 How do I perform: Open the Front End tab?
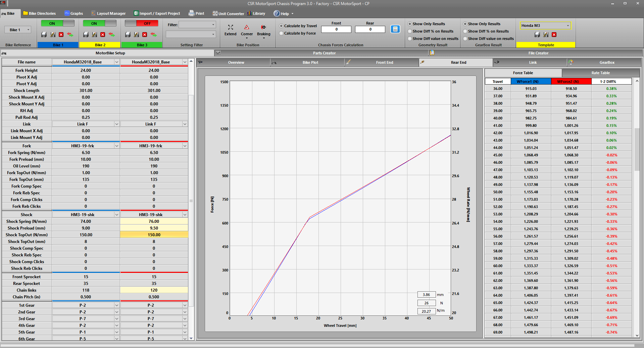point(384,62)
